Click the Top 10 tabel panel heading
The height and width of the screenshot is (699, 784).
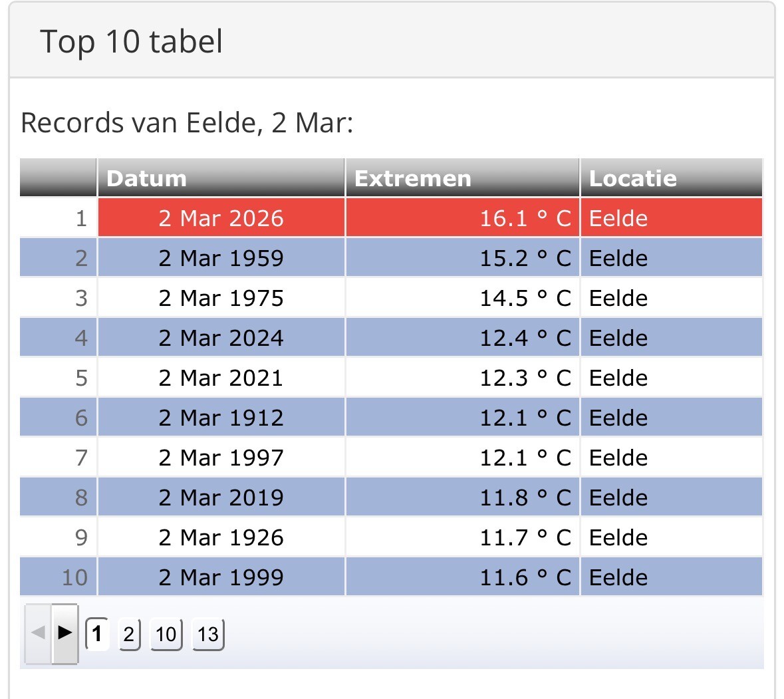tap(132, 42)
